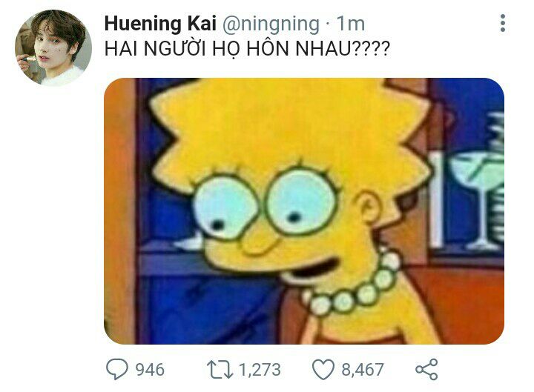
Task: Click the 946 replies count
Action: point(150,370)
